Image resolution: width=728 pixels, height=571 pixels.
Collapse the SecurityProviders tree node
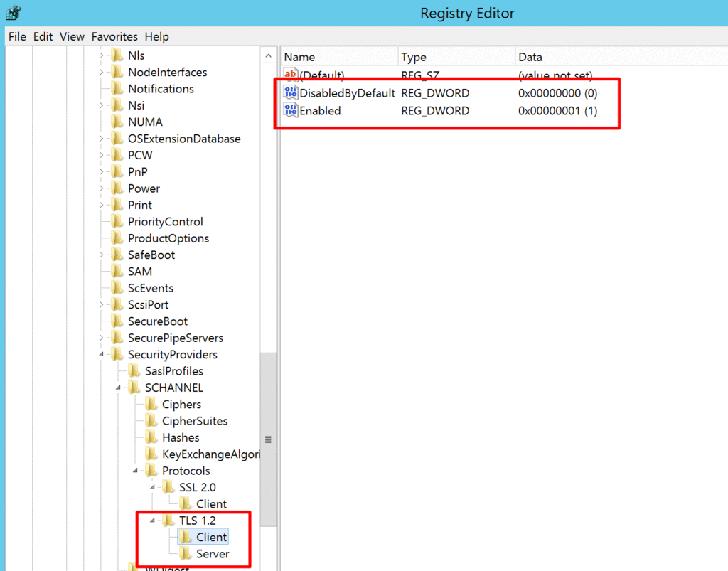(x=101, y=355)
